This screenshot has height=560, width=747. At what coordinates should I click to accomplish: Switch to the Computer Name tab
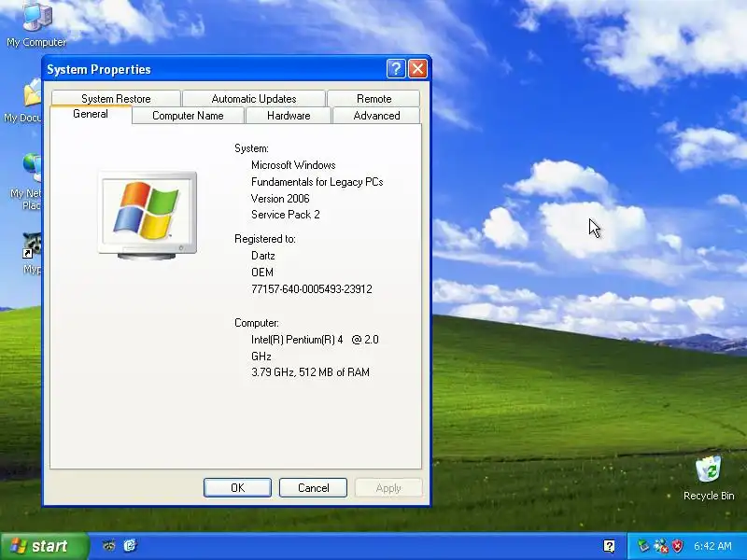click(x=188, y=116)
